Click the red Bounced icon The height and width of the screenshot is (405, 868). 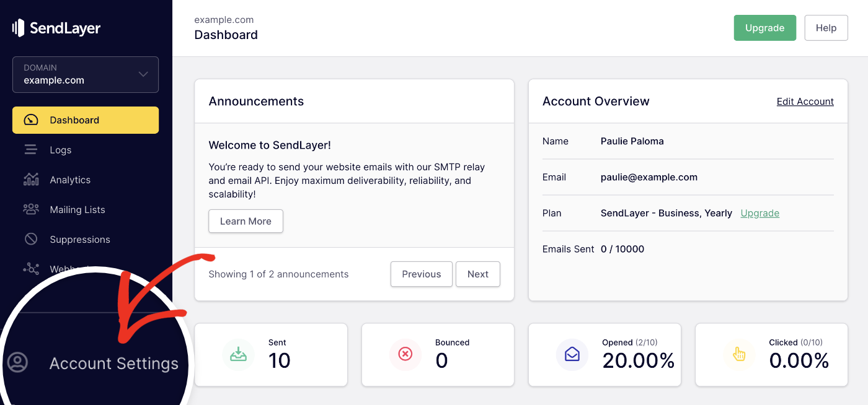[x=405, y=354]
